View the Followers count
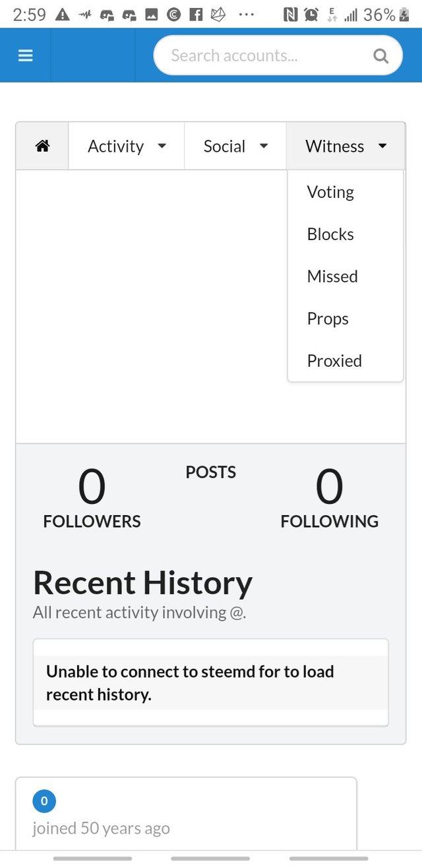The height and width of the screenshot is (868, 422). [92, 488]
